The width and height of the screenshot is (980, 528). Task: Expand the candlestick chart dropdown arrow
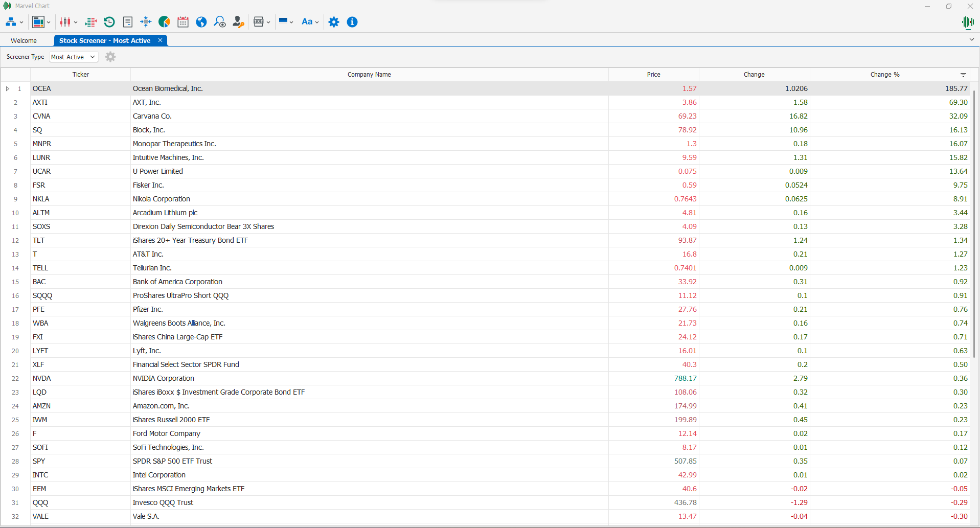point(76,22)
